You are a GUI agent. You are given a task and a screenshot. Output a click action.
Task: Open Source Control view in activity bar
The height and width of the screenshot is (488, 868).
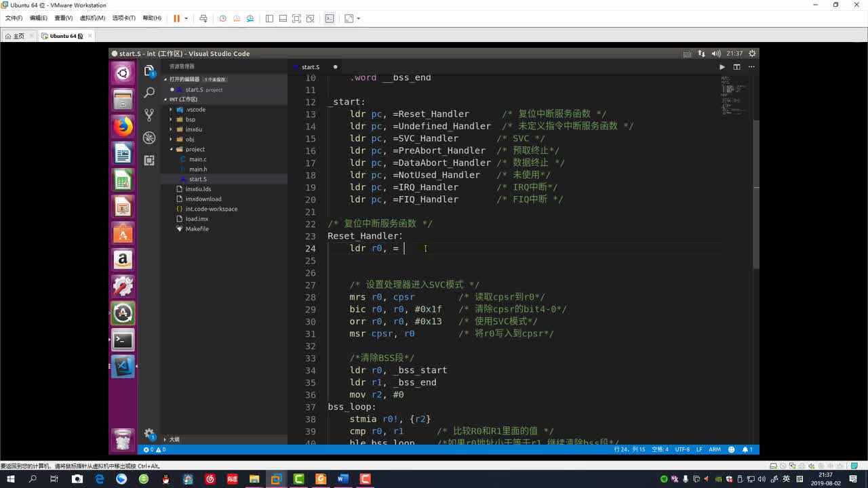click(x=149, y=115)
